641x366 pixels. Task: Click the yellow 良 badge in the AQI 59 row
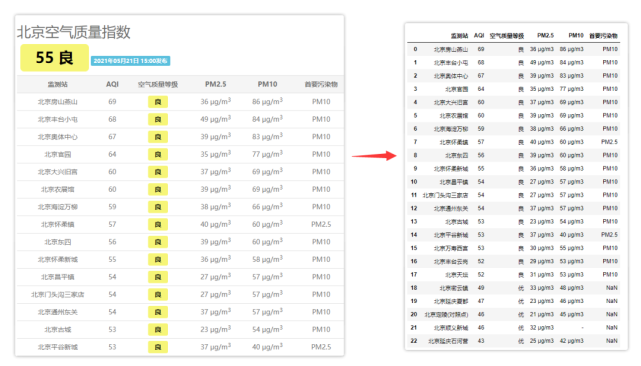click(158, 207)
